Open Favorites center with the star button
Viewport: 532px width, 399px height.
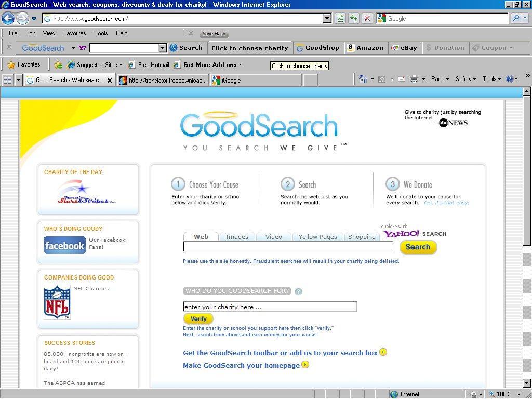pos(24,64)
